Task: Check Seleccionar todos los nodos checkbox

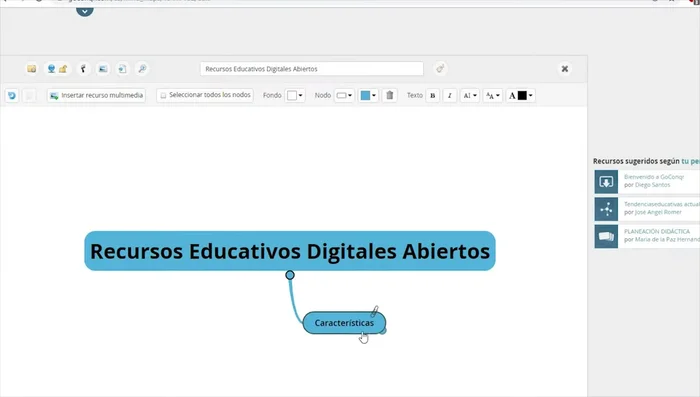Action: [163, 96]
